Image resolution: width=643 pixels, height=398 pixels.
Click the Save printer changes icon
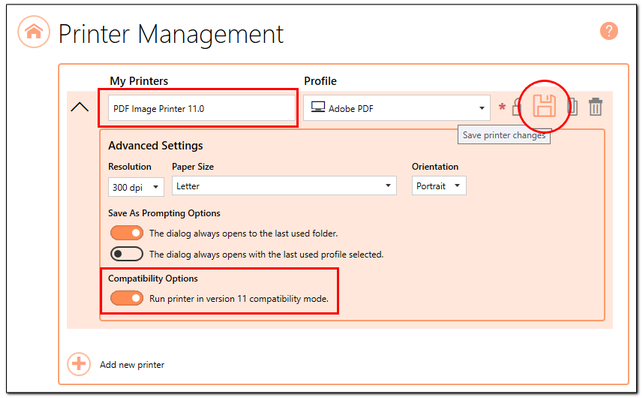[544, 106]
